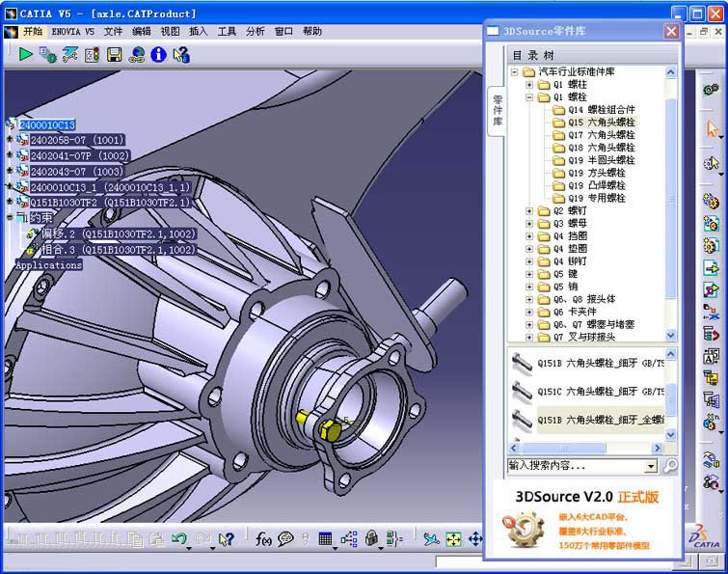Click the Existing Component green arrow icon

[x=711, y=268]
